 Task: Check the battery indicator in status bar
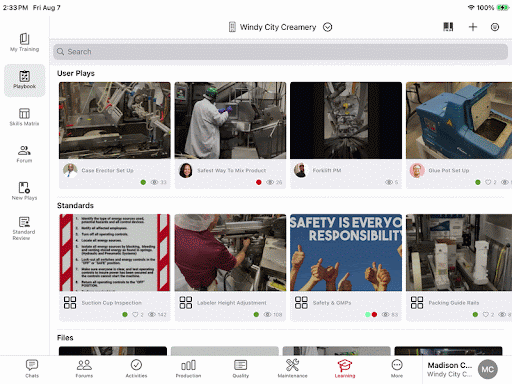[x=502, y=7]
